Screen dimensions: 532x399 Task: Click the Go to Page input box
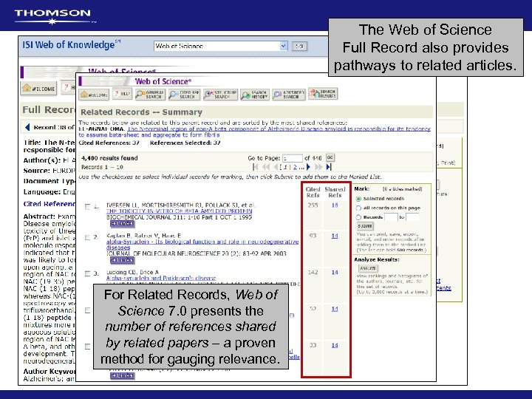[x=292, y=158]
